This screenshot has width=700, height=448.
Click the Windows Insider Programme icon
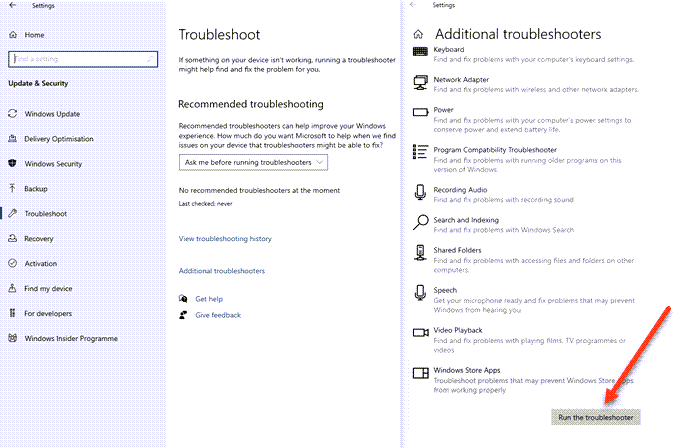point(12,338)
